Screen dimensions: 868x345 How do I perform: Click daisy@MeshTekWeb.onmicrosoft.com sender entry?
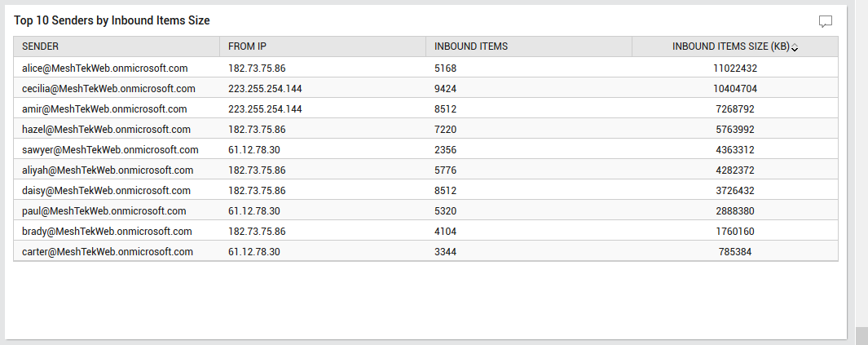[106, 191]
